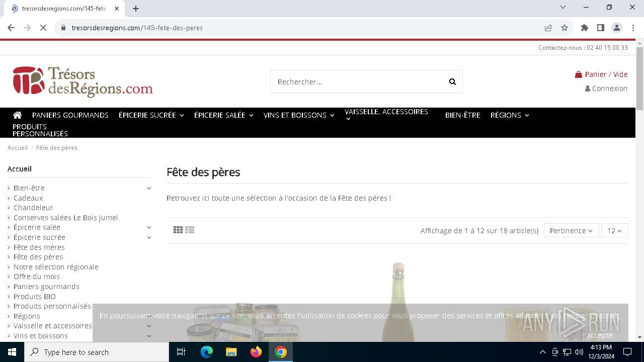Open Conserves salées Le Bois Jumel link

66,218
